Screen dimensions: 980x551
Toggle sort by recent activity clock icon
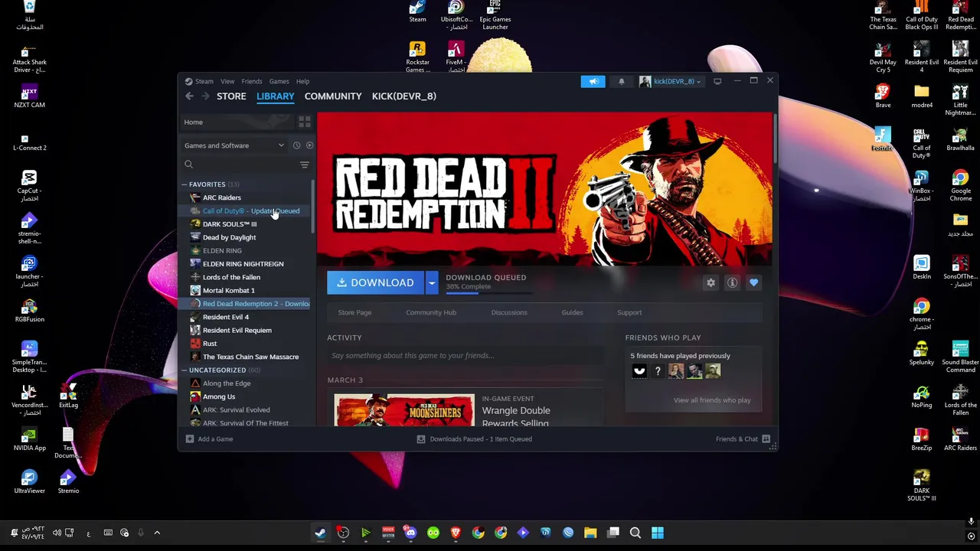(x=296, y=145)
